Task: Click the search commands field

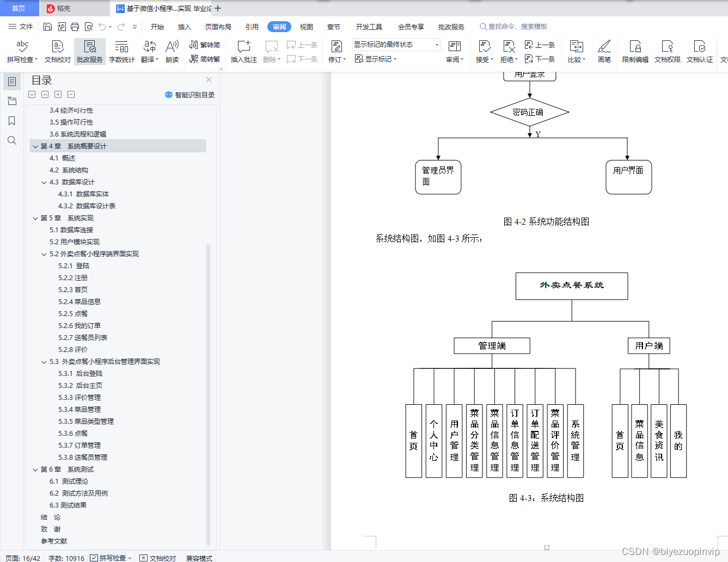Action: 513,27
